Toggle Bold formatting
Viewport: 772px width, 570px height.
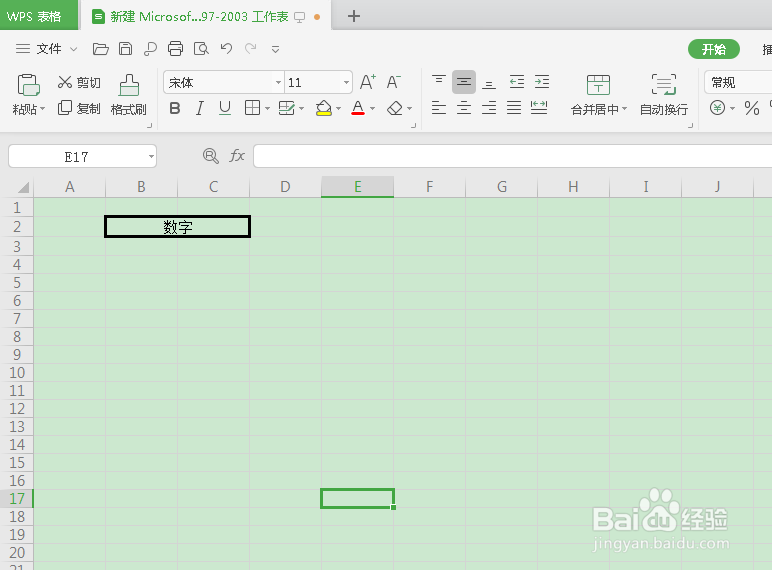(174, 108)
